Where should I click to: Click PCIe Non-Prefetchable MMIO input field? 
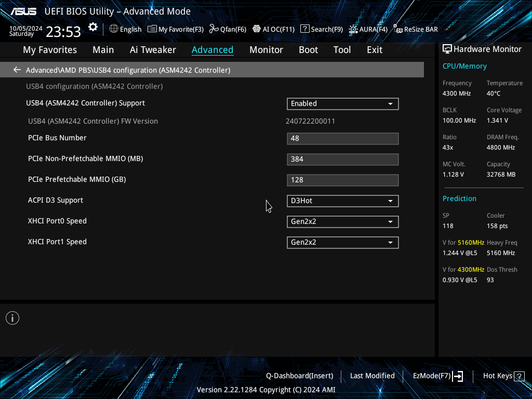[343, 159]
